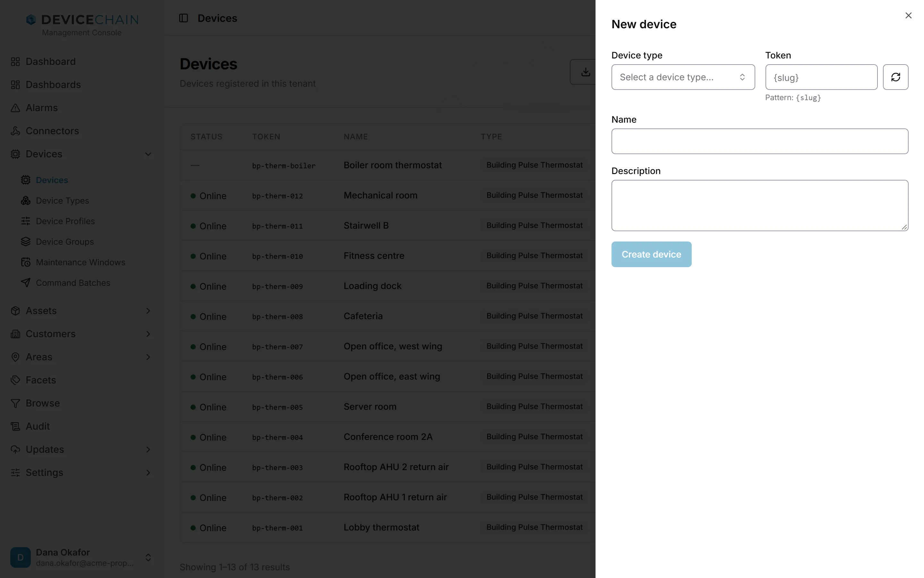Click the Stairwell B device name

pos(366,225)
